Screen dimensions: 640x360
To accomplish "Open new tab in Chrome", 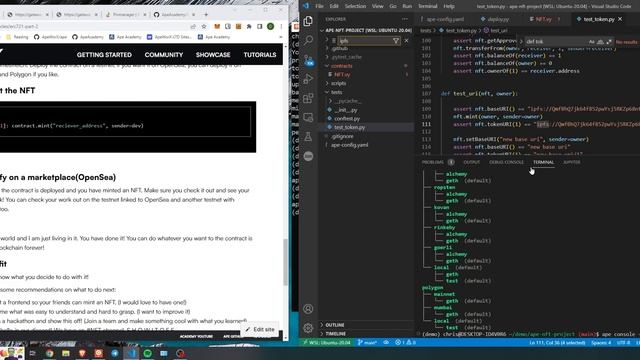I will click(206, 14).
